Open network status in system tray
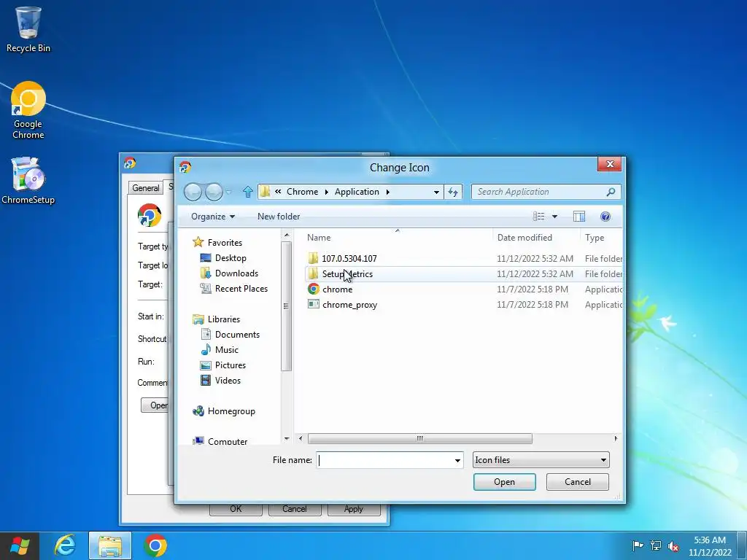 pos(656,545)
